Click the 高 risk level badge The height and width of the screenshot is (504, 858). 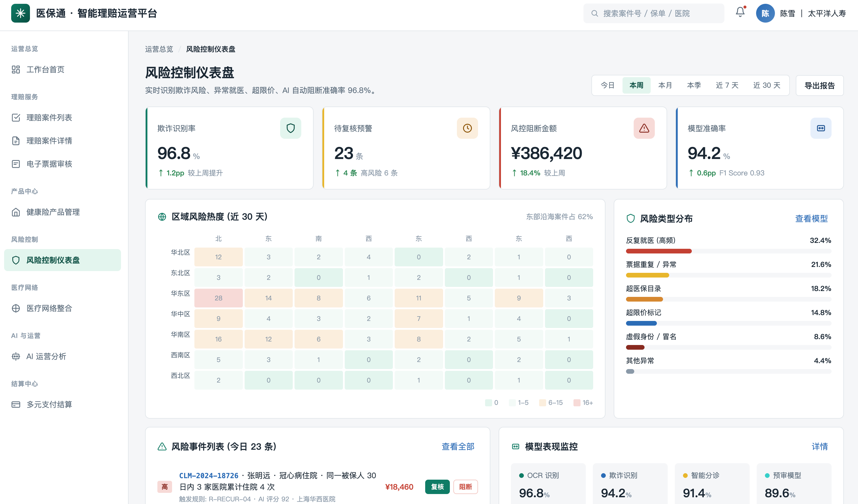click(164, 487)
